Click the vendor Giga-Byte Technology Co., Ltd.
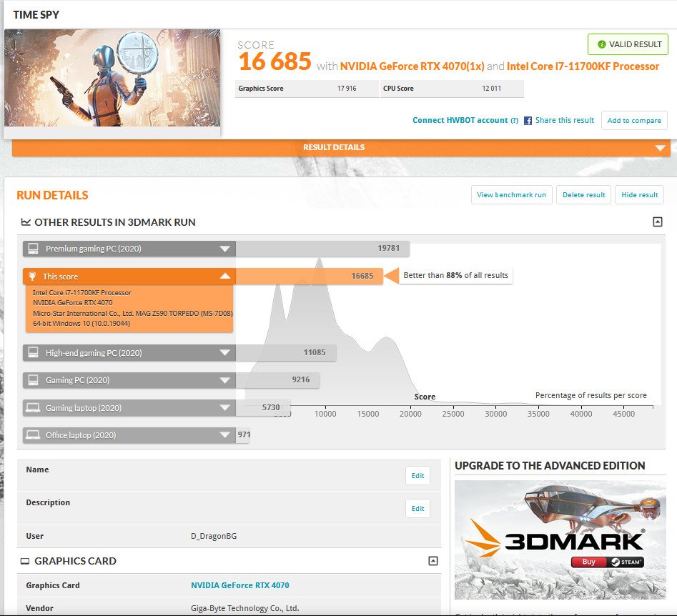Viewport: 677px width, 616px height. coord(244,608)
